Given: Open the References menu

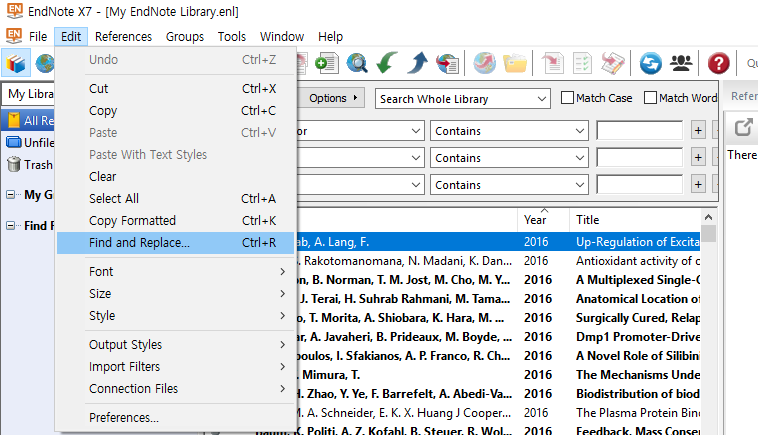Looking at the screenshot, I should (x=123, y=36).
